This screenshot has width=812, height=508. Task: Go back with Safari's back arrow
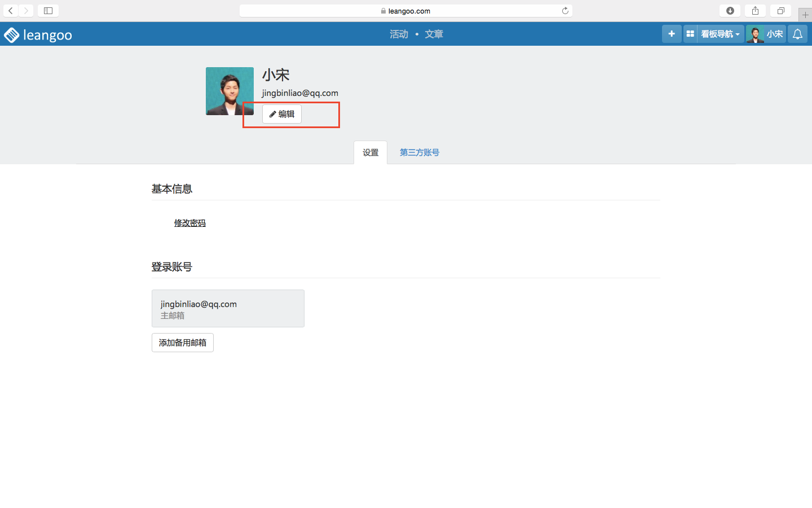coord(11,11)
